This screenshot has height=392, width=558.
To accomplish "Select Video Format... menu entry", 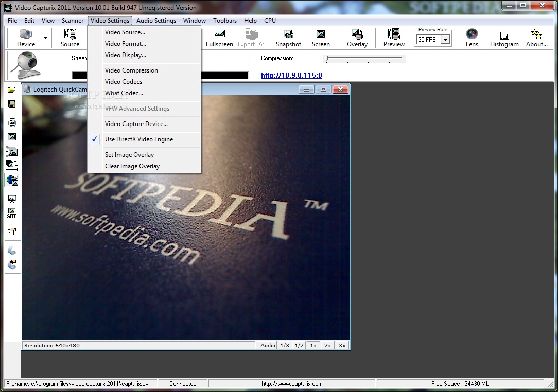I will pos(144,44).
